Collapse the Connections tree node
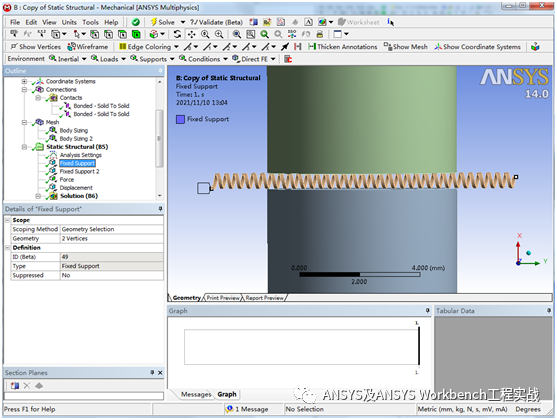This screenshot has height=420, width=557. click(x=24, y=90)
